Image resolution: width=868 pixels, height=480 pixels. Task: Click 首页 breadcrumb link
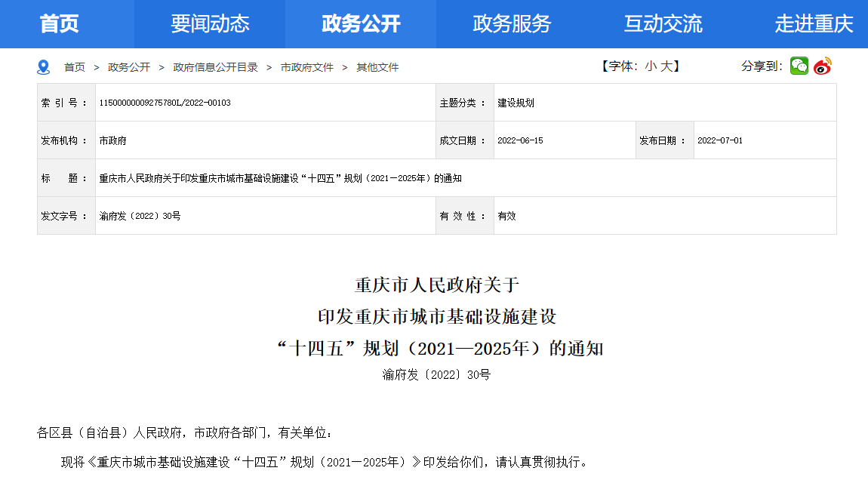point(75,67)
